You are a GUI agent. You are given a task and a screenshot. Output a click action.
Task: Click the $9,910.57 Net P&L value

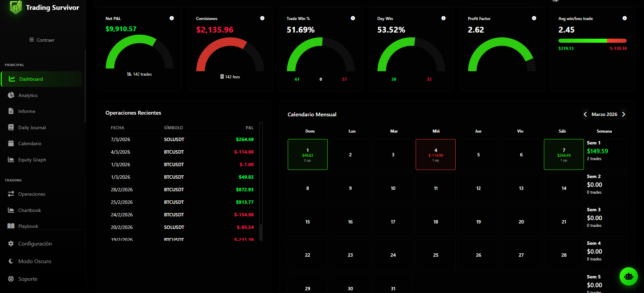coord(121,29)
